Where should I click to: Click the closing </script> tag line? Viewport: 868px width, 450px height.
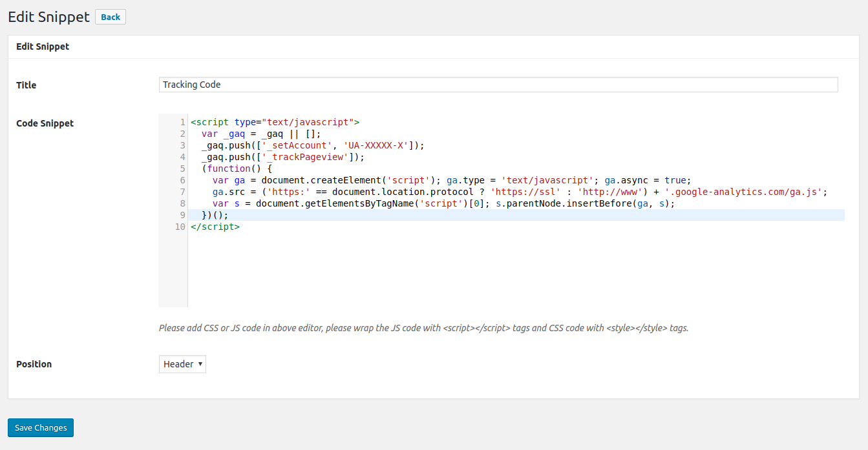tap(215, 227)
